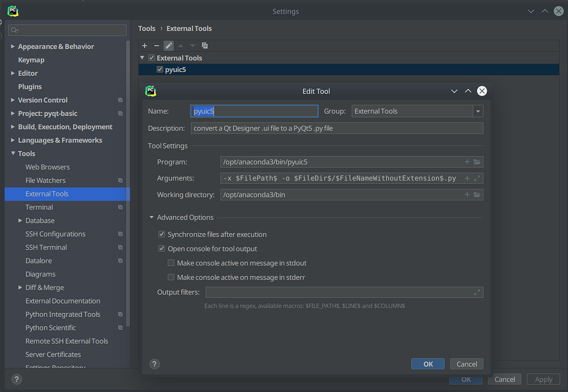Expand Build, Execution, Deployment node

coord(13,127)
